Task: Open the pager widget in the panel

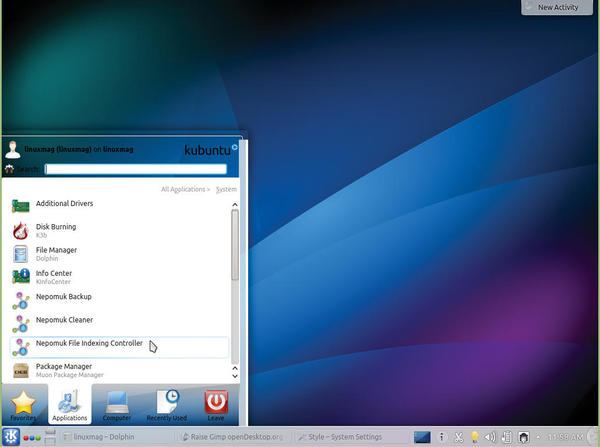Action: click(51, 437)
